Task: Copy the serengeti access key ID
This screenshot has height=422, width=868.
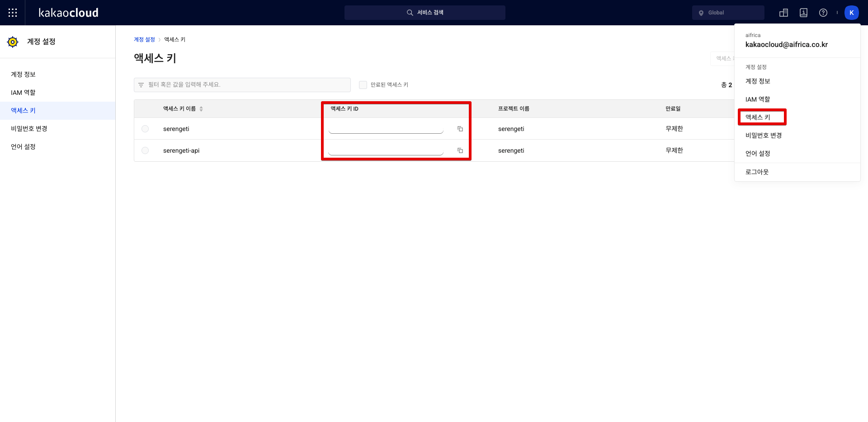Action: pos(460,129)
